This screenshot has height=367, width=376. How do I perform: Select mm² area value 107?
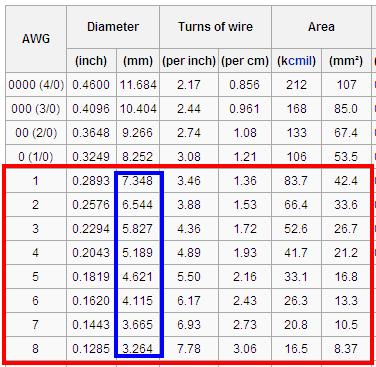(x=346, y=85)
